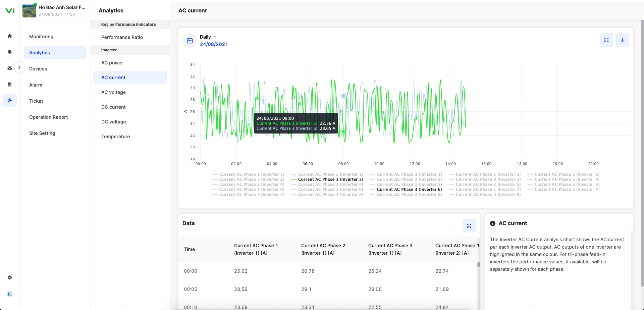644x310 pixels.
Task: Open settings gear icon at bottom left
Action: 10,277
